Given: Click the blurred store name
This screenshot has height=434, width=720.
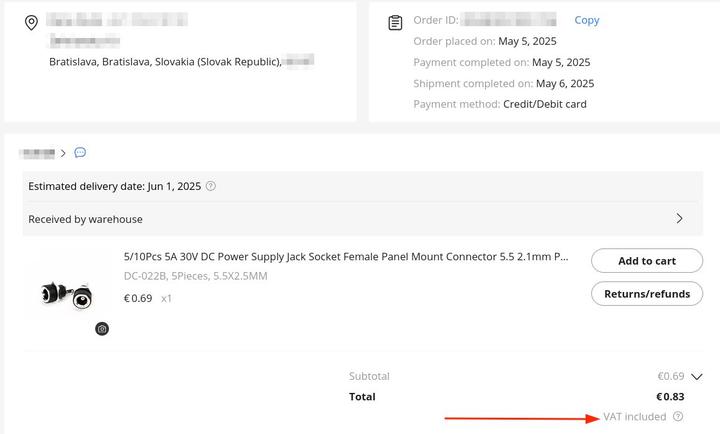Looking at the screenshot, I should pyautogui.click(x=38, y=153).
